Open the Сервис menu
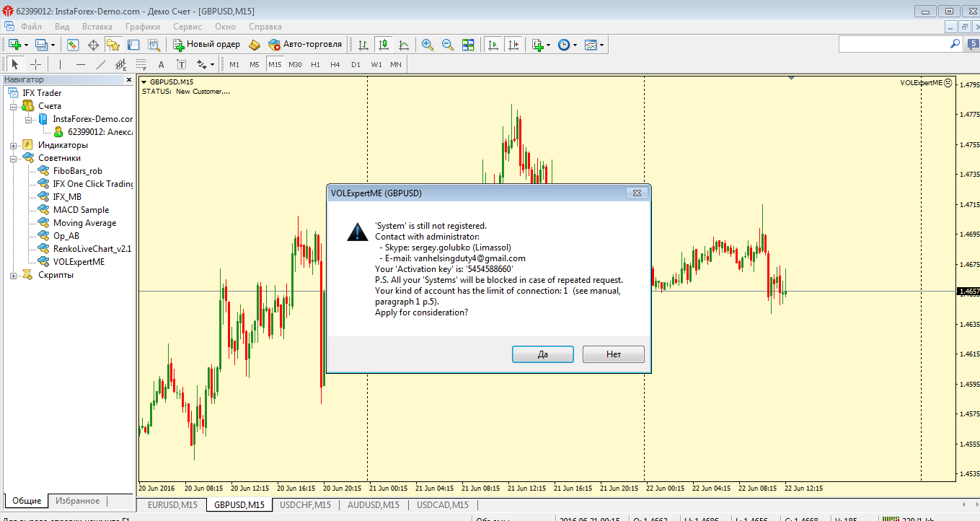Image resolution: width=980 pixels, height=521 pixels. [187, 27]
